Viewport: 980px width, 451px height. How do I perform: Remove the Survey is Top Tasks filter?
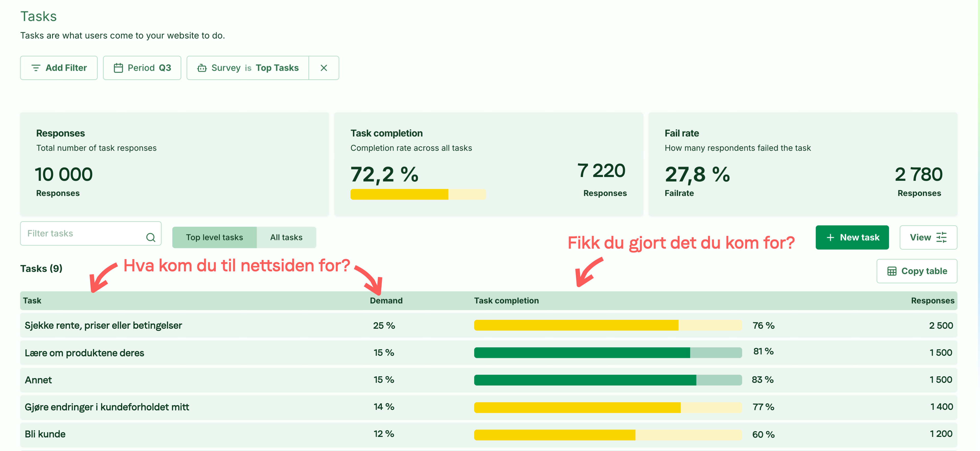(324, 68)
